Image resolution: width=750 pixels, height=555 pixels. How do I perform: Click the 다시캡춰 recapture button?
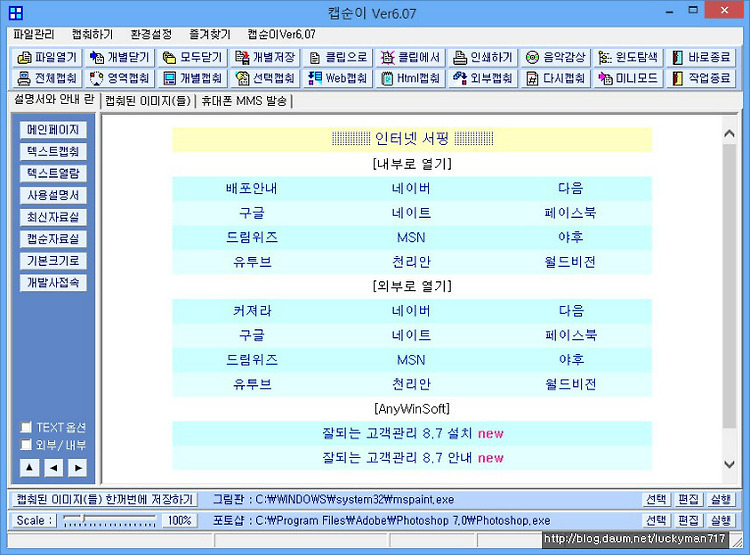click(556, 78)
